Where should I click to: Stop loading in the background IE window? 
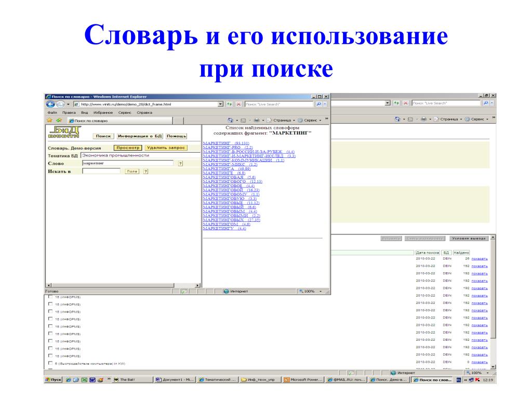[x=405, y=103]
